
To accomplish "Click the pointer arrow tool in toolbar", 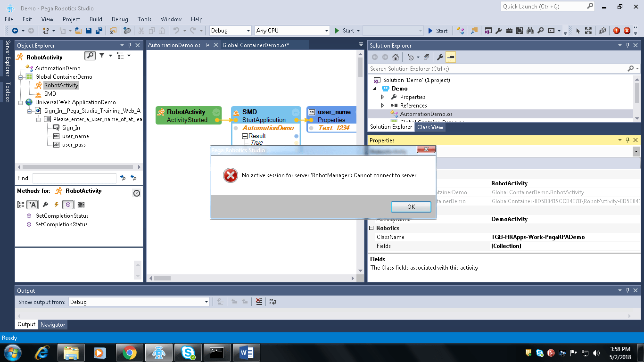I will [x=578, y=31].
